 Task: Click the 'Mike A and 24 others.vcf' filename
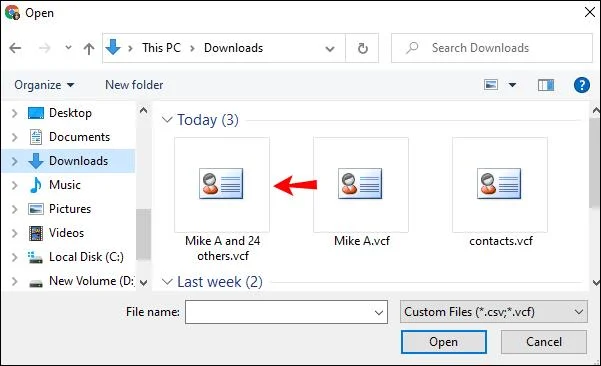click(x=223, y=248)
